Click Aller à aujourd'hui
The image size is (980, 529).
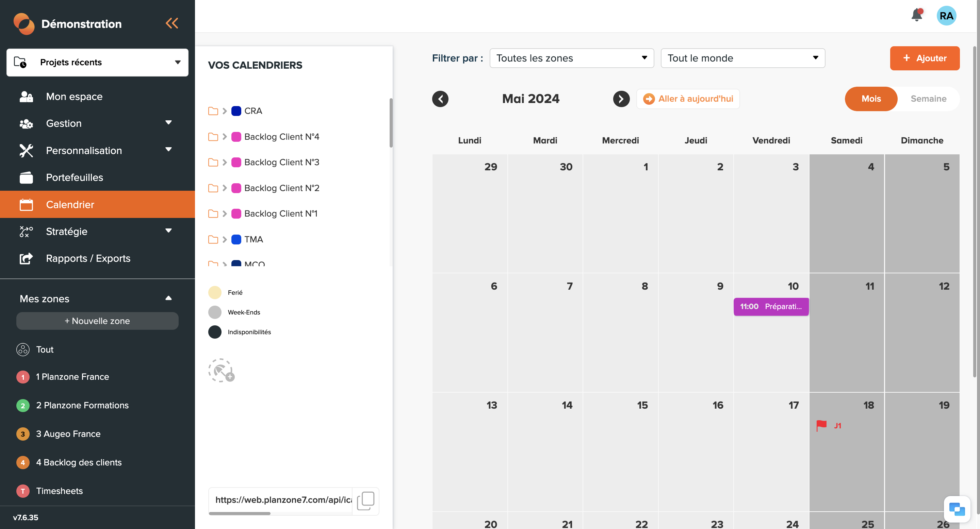pyautogui.click(x=688, y=99)
